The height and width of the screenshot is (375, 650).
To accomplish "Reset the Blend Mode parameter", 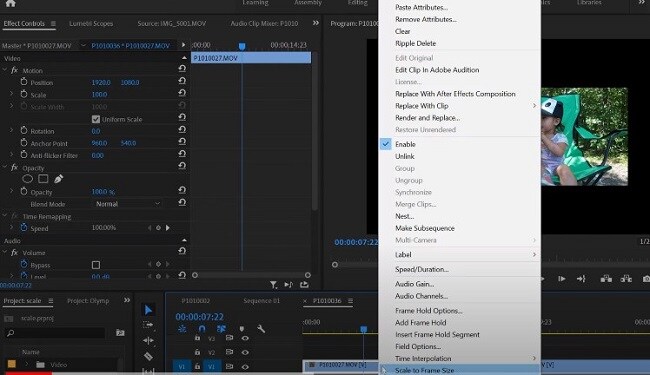I will tap(182, 202).
